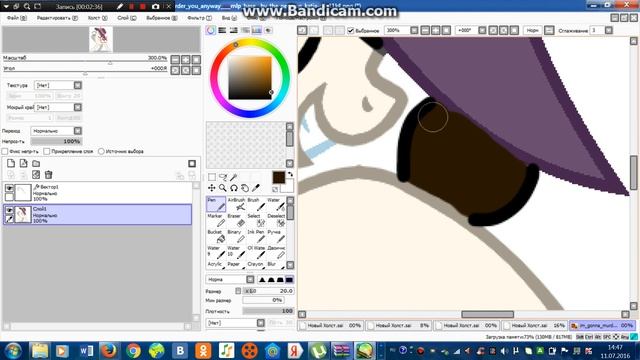This screenshot has width=640, height=360.
Task: Pick the lasso selection tool
Action: tap(223, 177)
